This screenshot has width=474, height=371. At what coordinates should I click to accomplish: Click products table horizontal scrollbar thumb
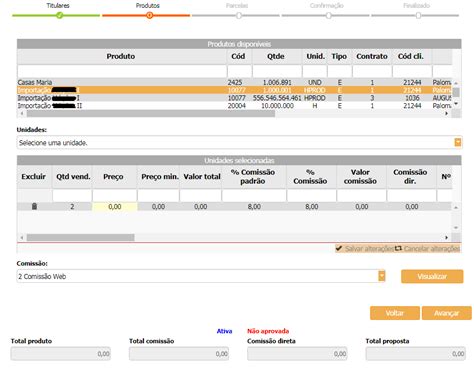point(151,114)
